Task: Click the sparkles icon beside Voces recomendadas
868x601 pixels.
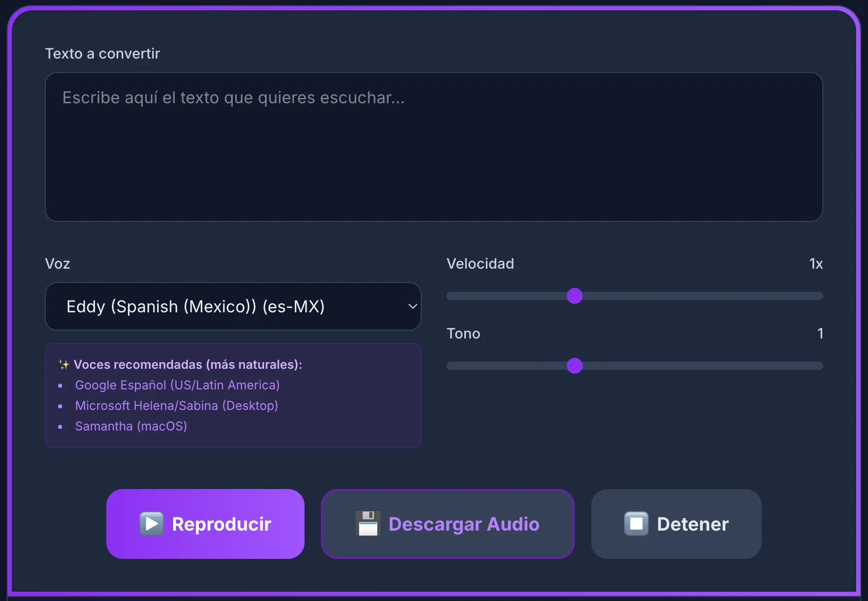Action: [x=63, y=364]
